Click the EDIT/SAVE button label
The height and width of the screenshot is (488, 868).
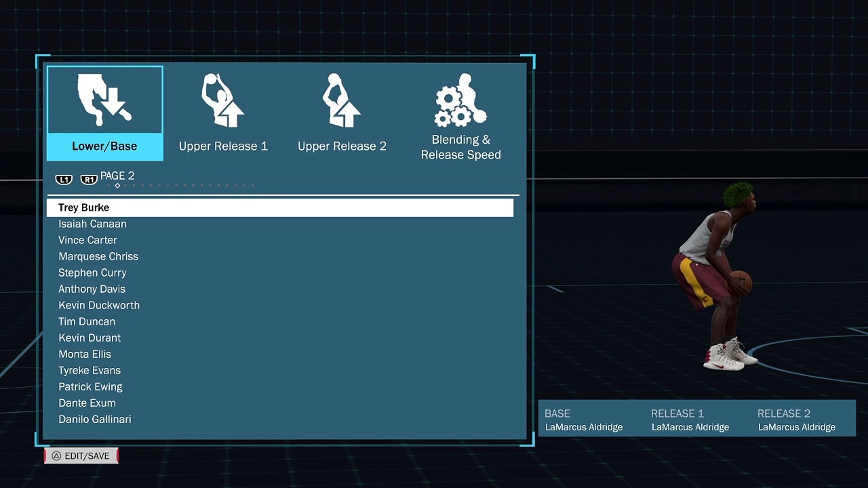tap(87, 456)
